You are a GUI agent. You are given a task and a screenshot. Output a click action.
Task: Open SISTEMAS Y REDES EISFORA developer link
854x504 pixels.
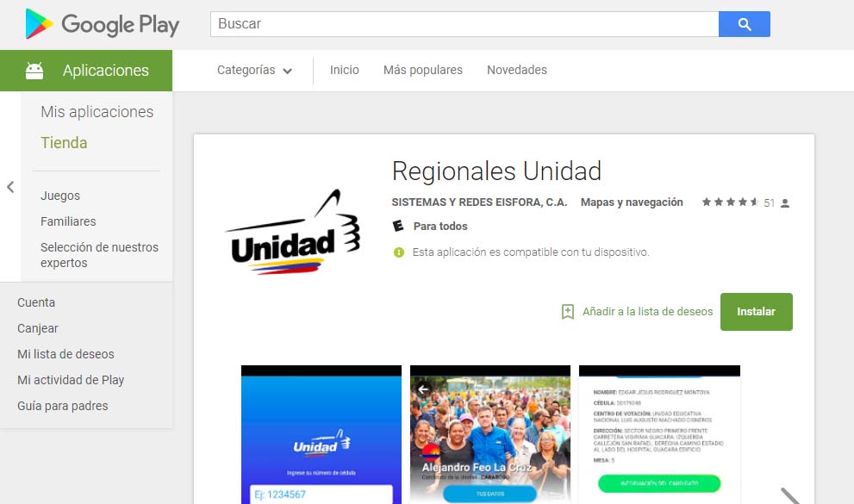tap(479, 202)
